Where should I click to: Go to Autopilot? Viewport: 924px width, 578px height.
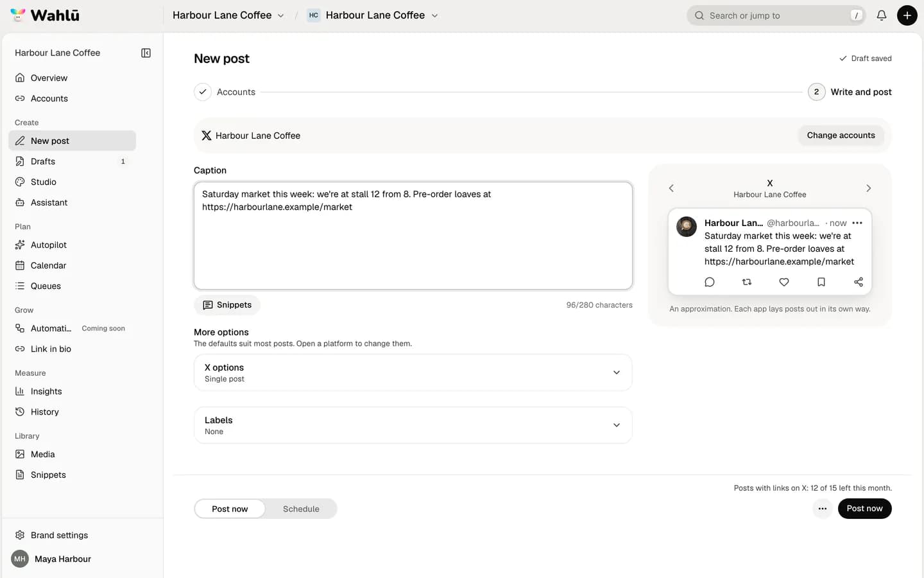[x=72, y=245]
